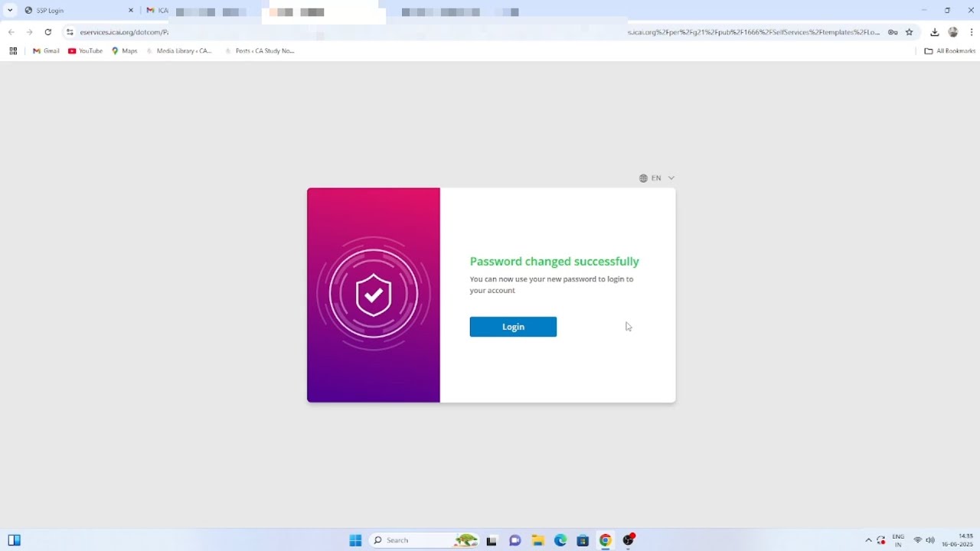This screenshot has width=980, height=551.
Task: Click the red sync tray icon
Action: [x=881, y=540]
